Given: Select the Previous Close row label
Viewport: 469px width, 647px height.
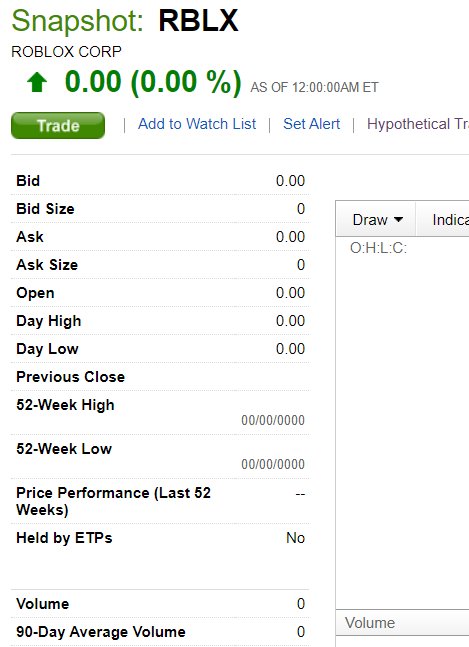Looking at the screenshot, I should [x=71, y=377].
